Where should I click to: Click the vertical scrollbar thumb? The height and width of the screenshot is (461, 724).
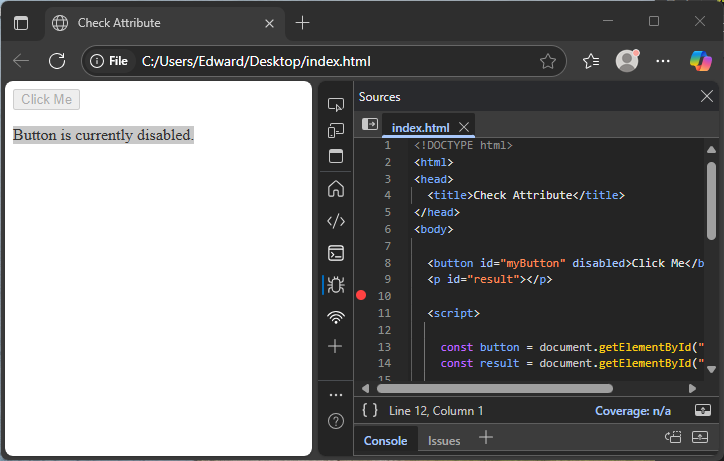click(711, 201)
